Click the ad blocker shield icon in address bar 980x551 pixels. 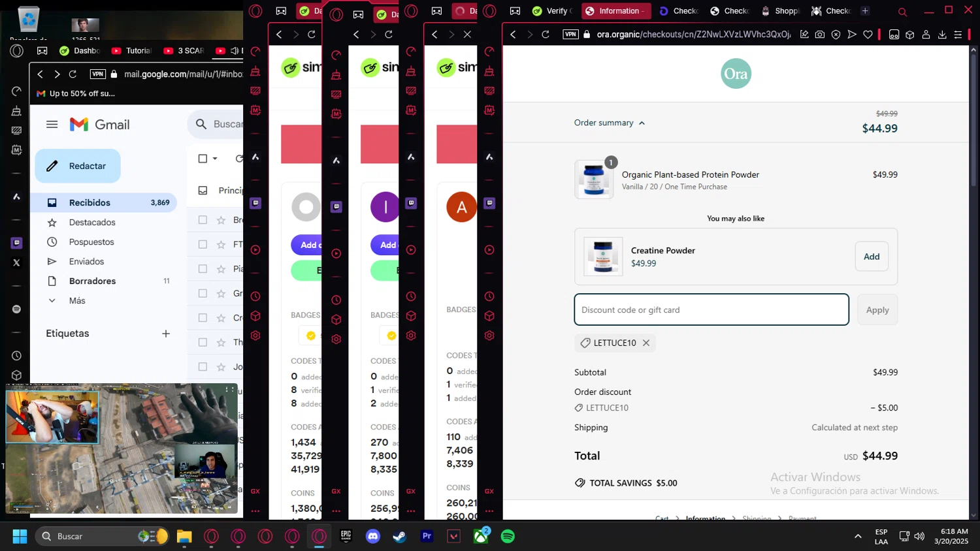[836, 35]
